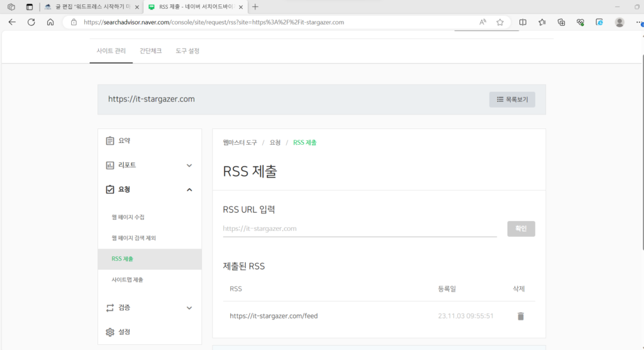
Task: Expand the 검증 section chevron
Action: pyautogui.click(x=189, y=308)
